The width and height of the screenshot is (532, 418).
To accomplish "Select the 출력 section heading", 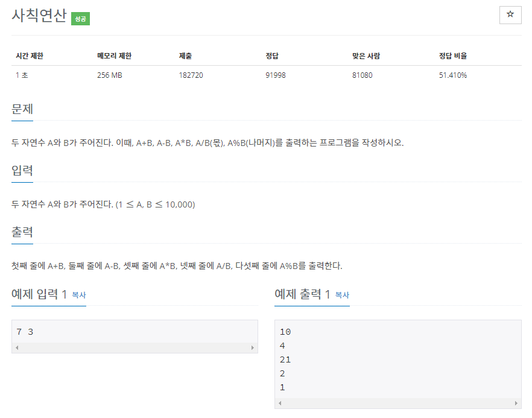I will (x=22, y=232).
